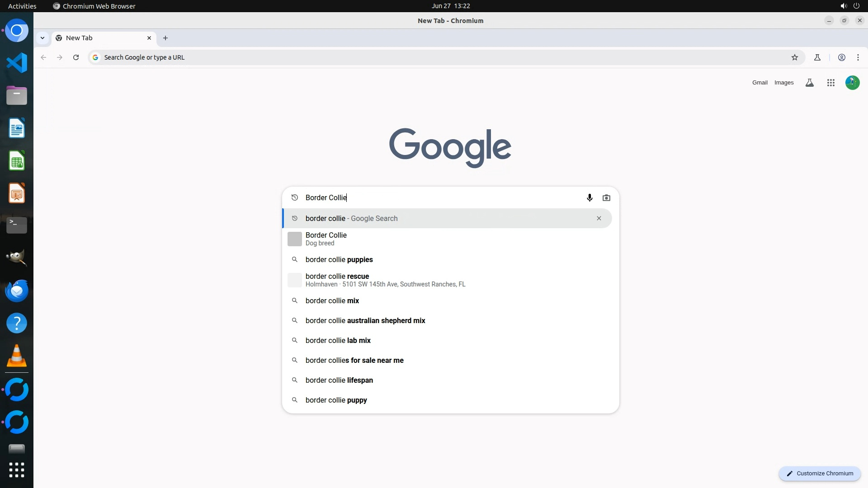
Task: Launch VLC from the Ubuntu dock
Action: 17,356
